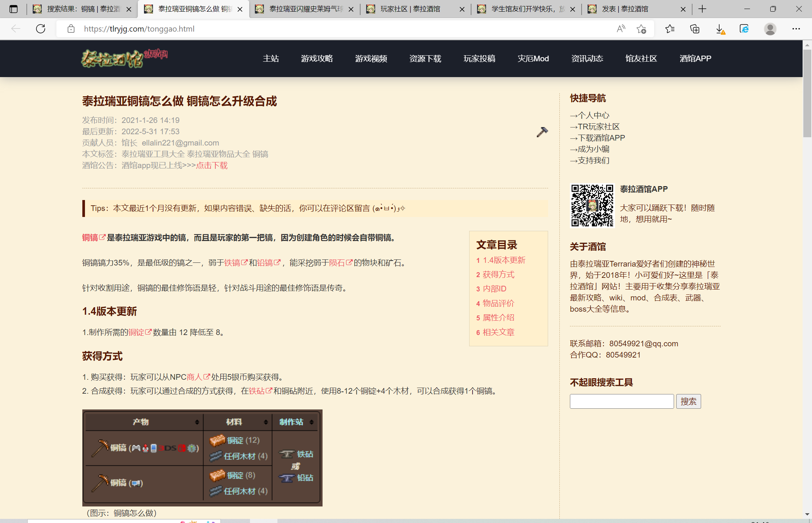The height and width of the screenshot is (523, 812).
Task: Click the search text field under 不起眼搜索工具
Action: (621, 401)
